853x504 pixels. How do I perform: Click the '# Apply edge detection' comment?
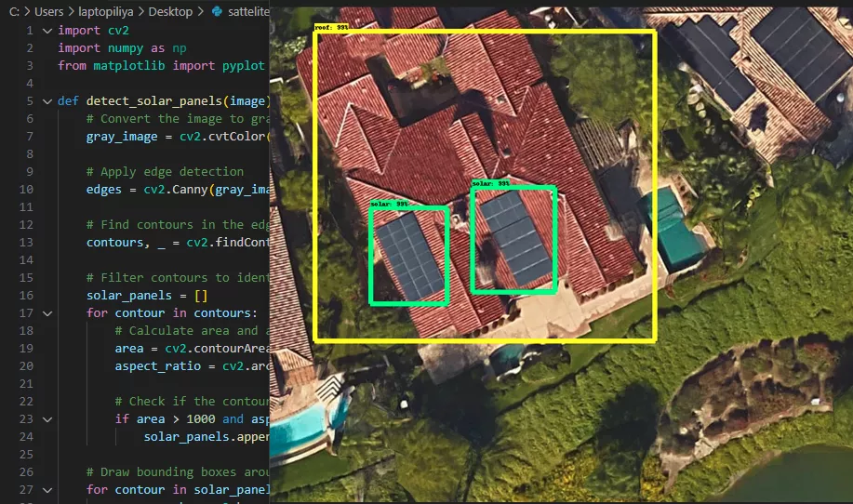tap(165, 172)
